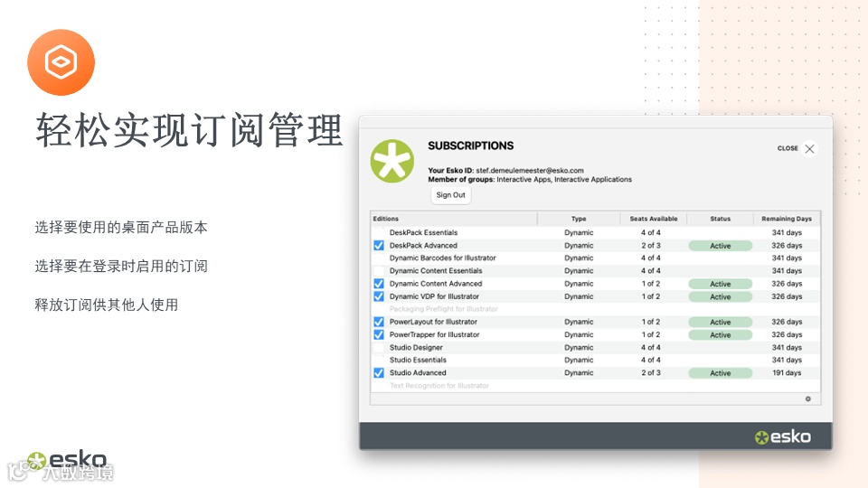Screen dimensions: 868x488
Task: Uncheck the Studio Advanced checkbox
Action: coord(379,373)
